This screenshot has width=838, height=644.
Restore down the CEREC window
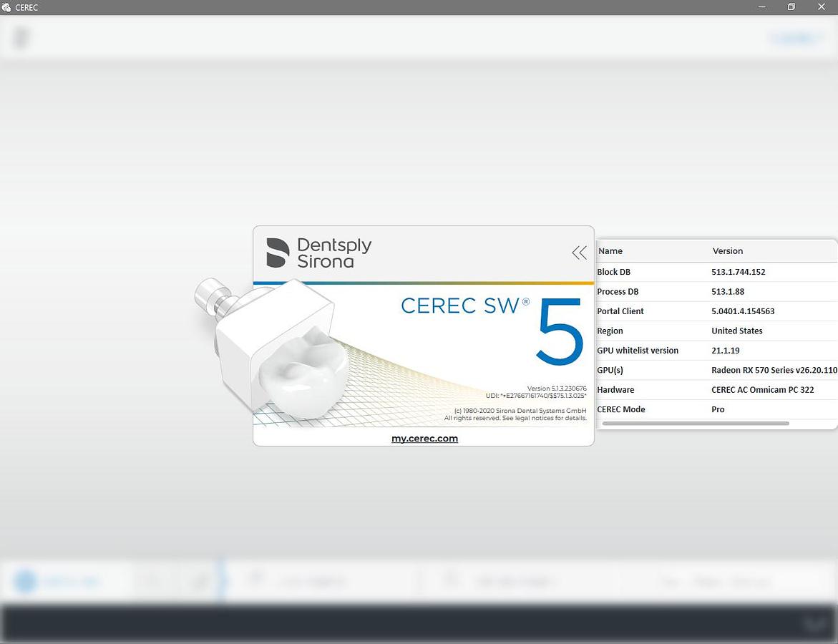(x=791, y=7)
